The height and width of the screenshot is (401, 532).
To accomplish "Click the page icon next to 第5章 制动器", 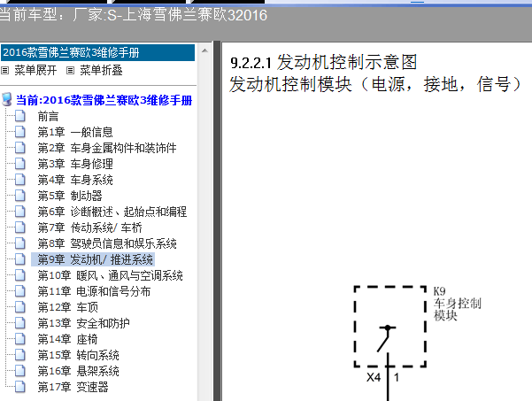I will click(x=20, y=196).
